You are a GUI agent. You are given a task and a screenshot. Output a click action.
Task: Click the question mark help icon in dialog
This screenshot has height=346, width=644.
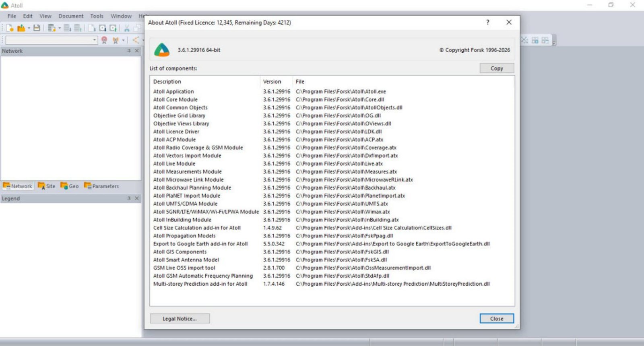point(488,22)
